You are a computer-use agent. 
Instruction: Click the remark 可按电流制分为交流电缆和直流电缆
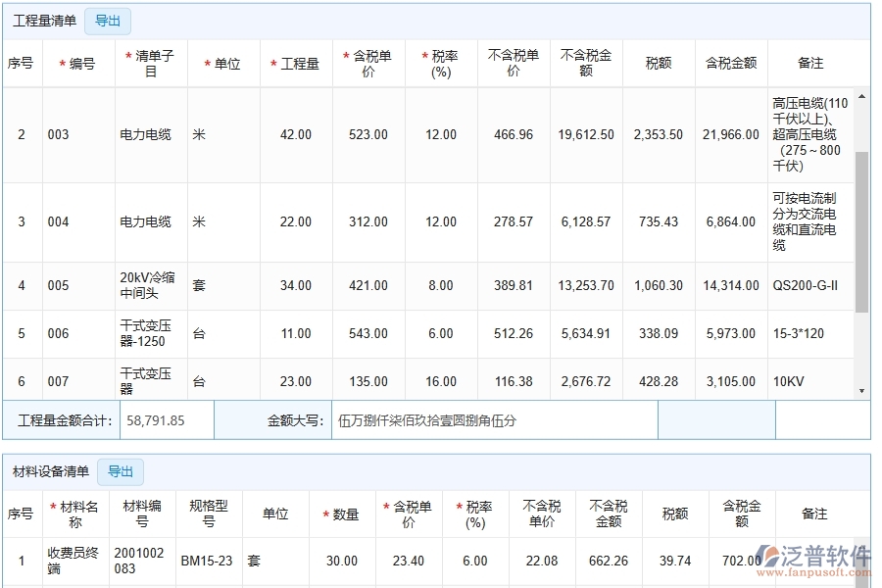click(810, 222)
